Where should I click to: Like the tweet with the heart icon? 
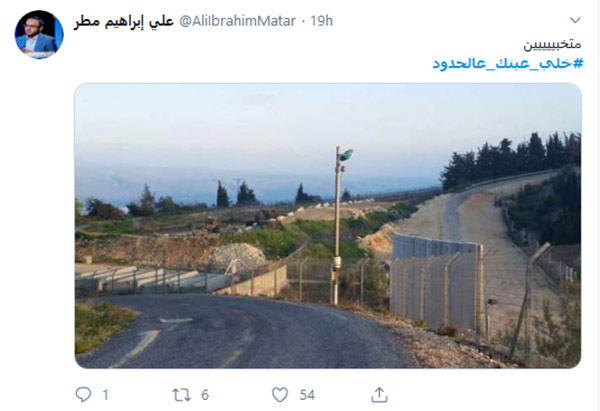280,395
